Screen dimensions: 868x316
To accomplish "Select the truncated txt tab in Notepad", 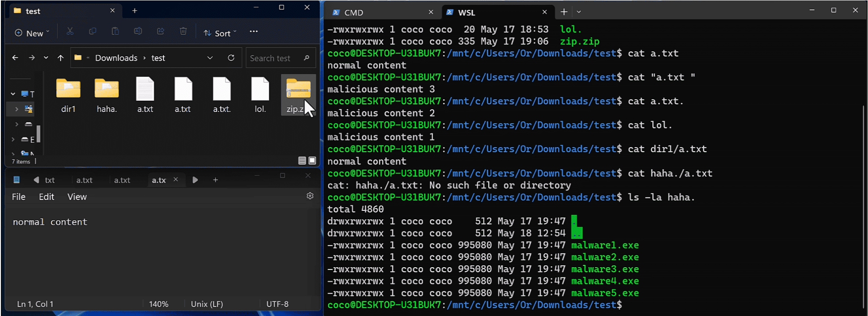I will pyautogui.click(x=50, y=180).
